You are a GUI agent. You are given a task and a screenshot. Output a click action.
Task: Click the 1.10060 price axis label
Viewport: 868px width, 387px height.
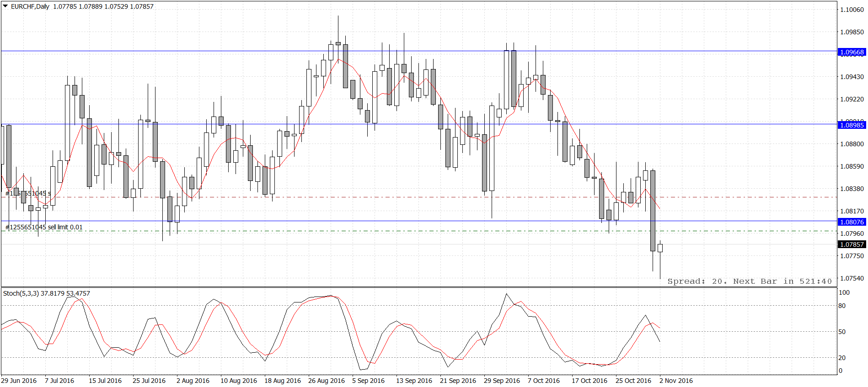tap(852, 10)
